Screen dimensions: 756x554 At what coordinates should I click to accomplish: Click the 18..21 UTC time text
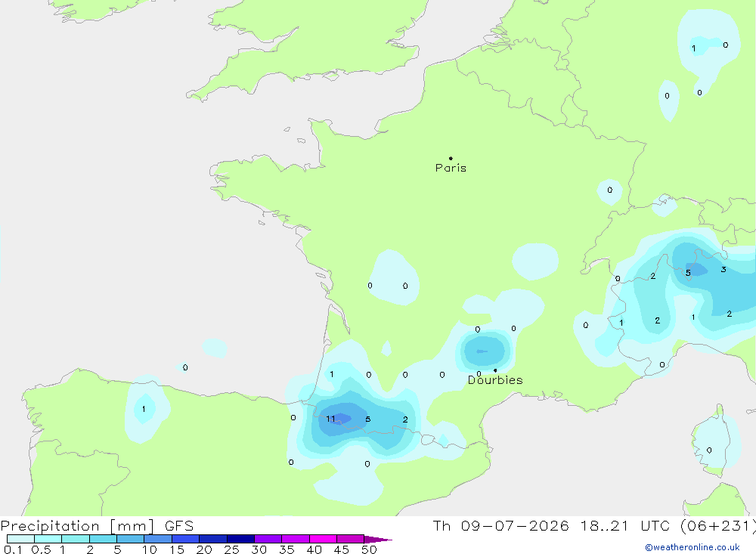pos(625,525)
